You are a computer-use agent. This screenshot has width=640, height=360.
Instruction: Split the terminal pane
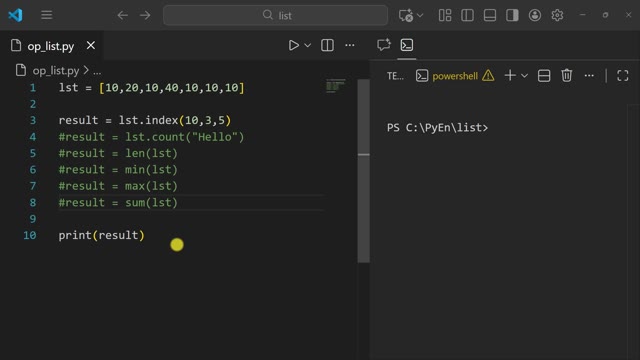point(544,76)
